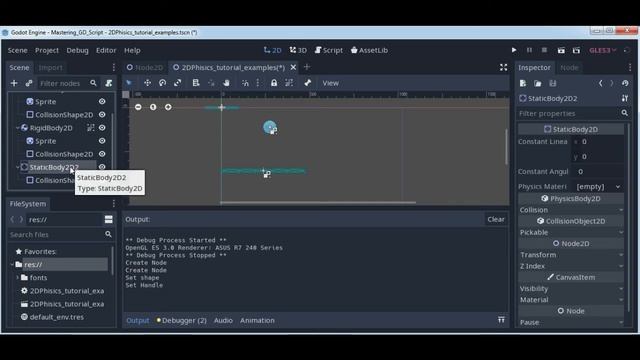Toggle the snapping magnet icon
Image resolution: width=640 pixels, height=360 pixels.
pos(245,83)
